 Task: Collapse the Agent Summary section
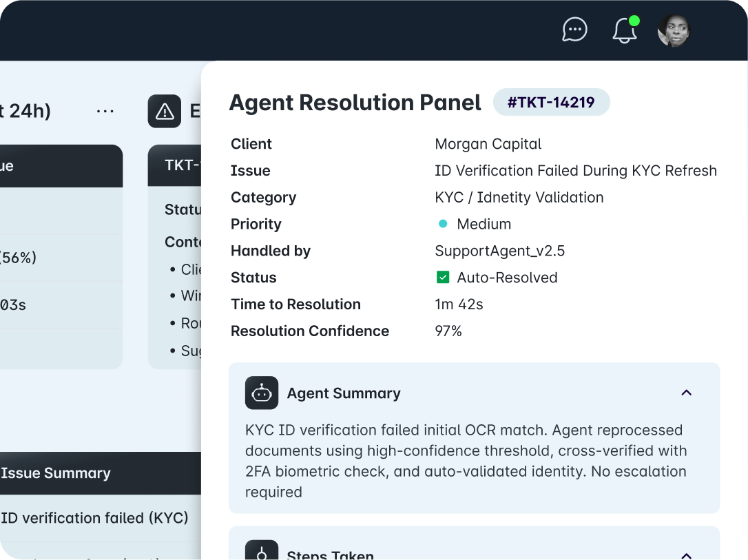(x=686, y=393)
